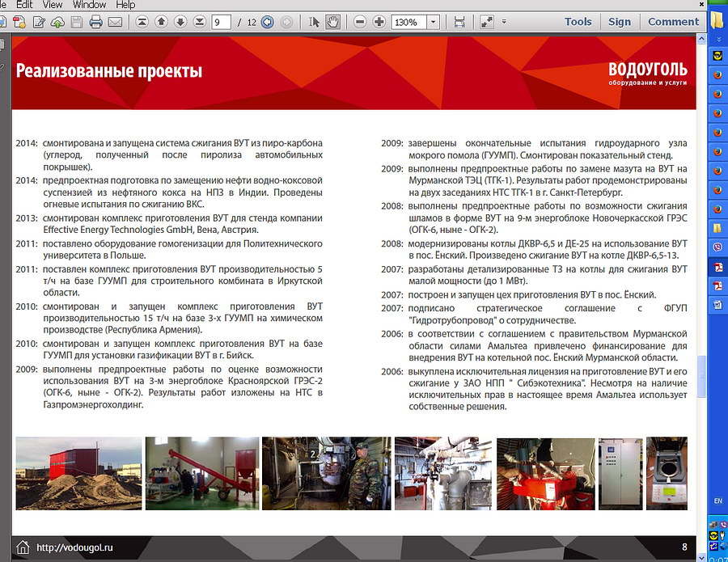Open the zoom level dropdown arrow
Image resolution: width=728 pixels, height=562 pixels.
point(434,22)
